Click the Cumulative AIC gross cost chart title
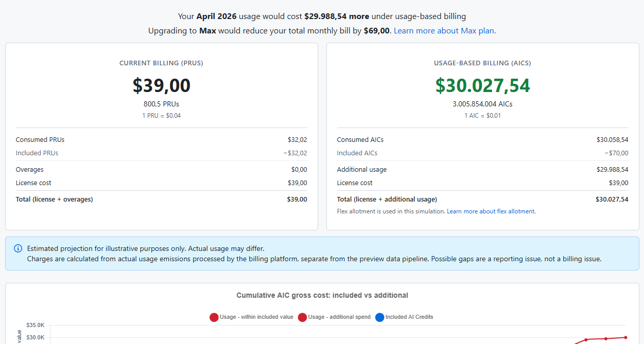Screen dimensions: 644x344 pyautogui.click(x=322, y=296)
